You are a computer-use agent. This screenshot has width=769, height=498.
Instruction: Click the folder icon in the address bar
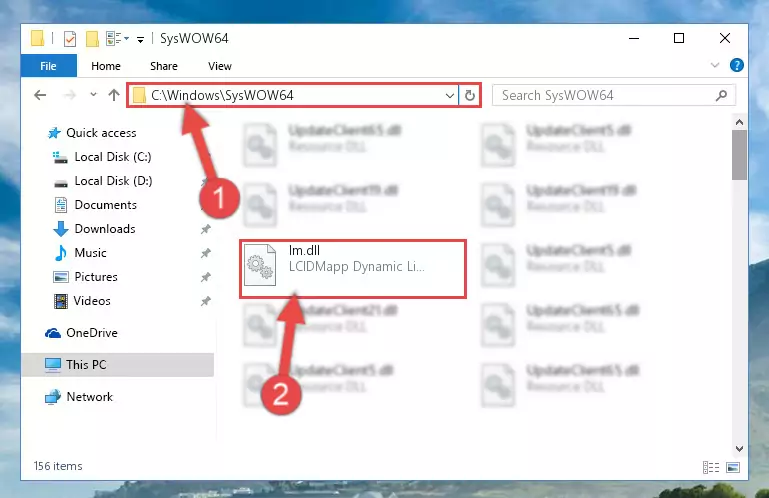pos(139,95)
